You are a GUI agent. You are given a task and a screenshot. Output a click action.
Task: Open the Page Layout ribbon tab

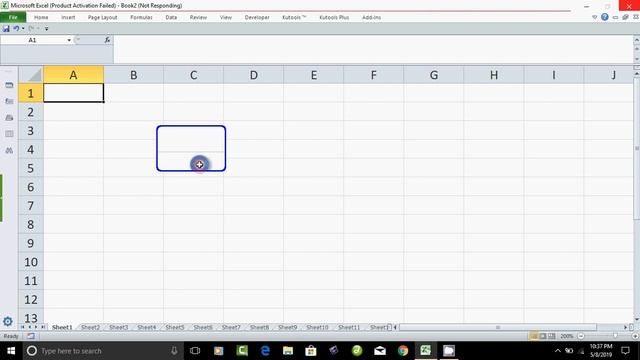[x=102, y=18]
